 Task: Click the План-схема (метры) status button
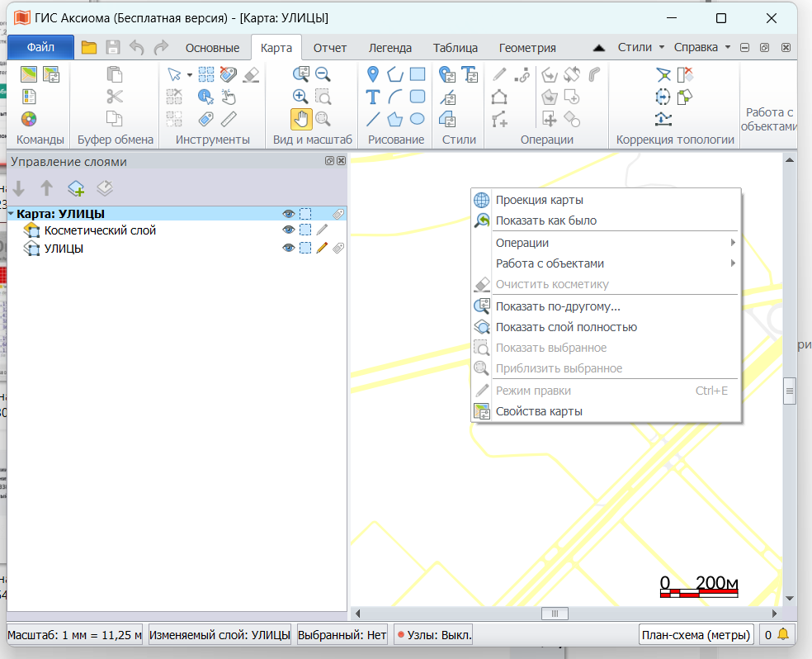click(x=696, y=635)
